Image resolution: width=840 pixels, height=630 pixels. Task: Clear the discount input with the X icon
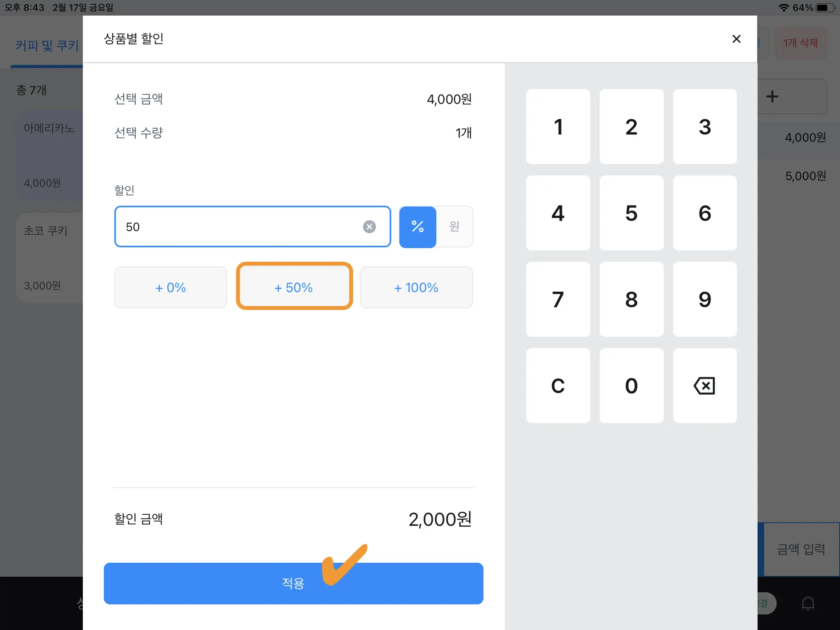pos(369,227)
